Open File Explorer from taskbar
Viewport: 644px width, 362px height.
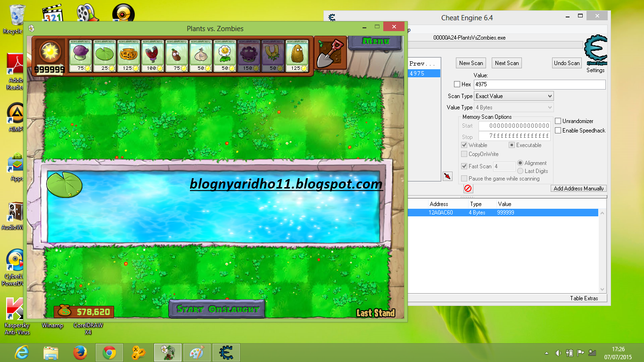coord(50,353)
